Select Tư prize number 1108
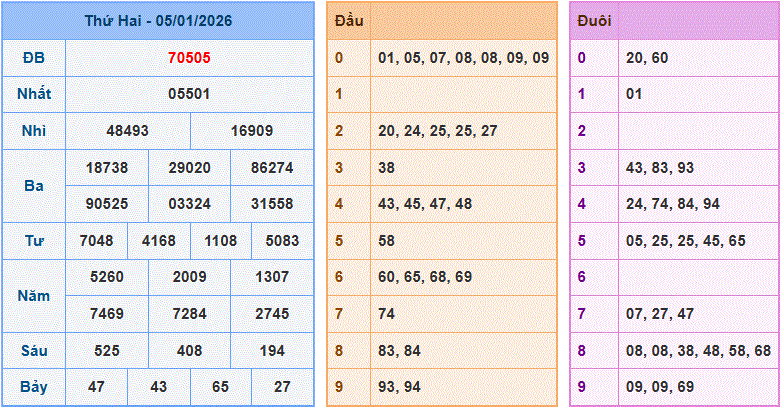The height and width of the screenshot is (407, 781). pos(221,241)
